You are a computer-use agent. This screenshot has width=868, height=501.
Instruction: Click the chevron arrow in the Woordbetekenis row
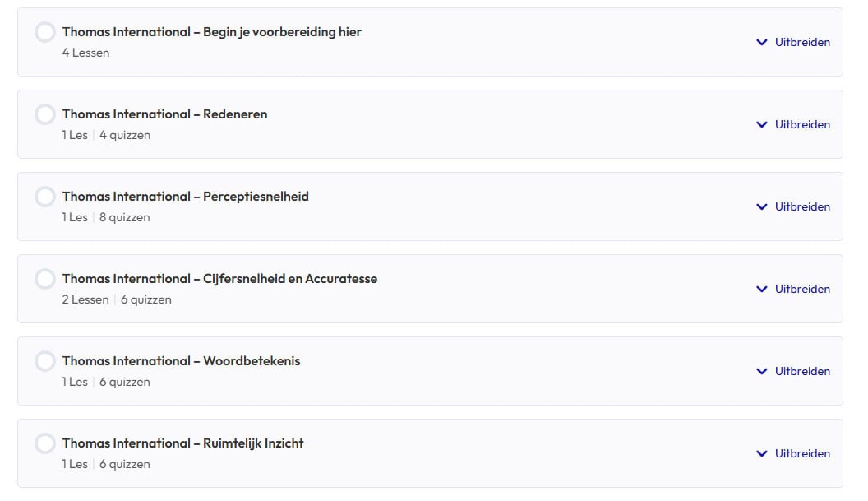pos(761,371)
